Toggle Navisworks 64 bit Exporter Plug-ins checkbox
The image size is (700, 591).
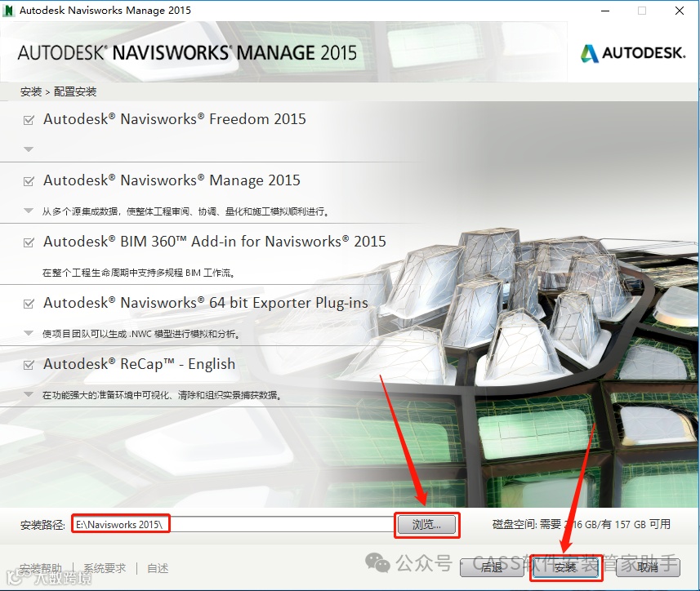[x=29, y=304]
